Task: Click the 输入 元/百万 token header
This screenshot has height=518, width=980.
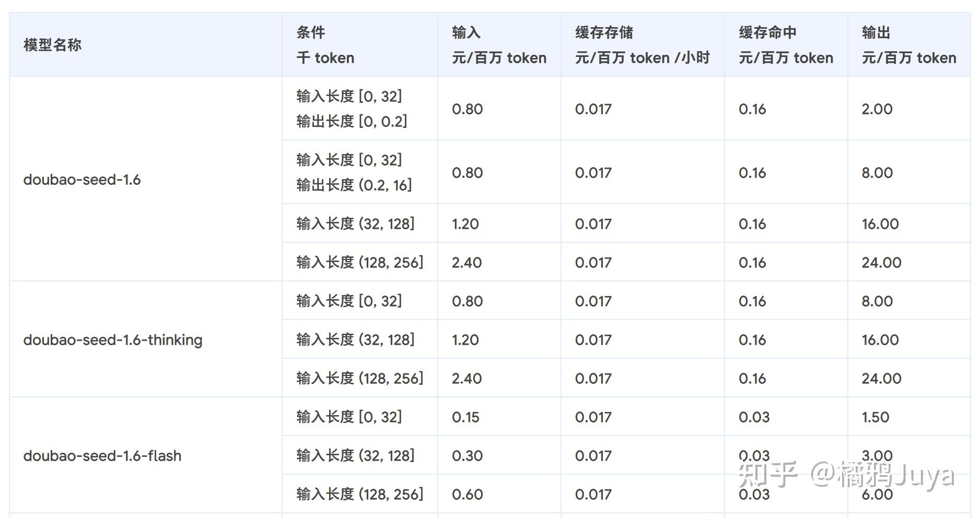Action: pos(499,45)
